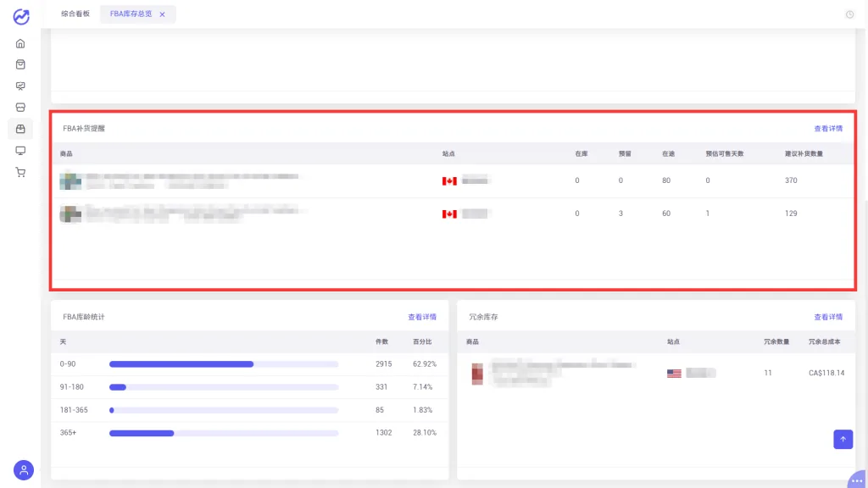
Task: Open the store icon in sidebar
Action: [x=20, y=108]
